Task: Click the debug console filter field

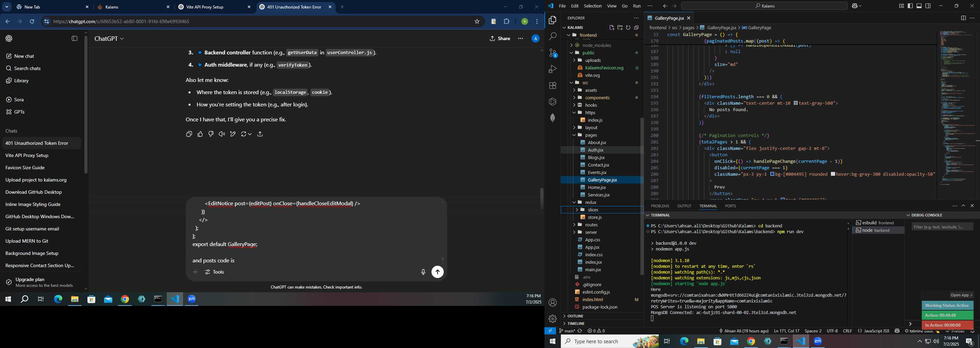Action: (x=942, y=227)
